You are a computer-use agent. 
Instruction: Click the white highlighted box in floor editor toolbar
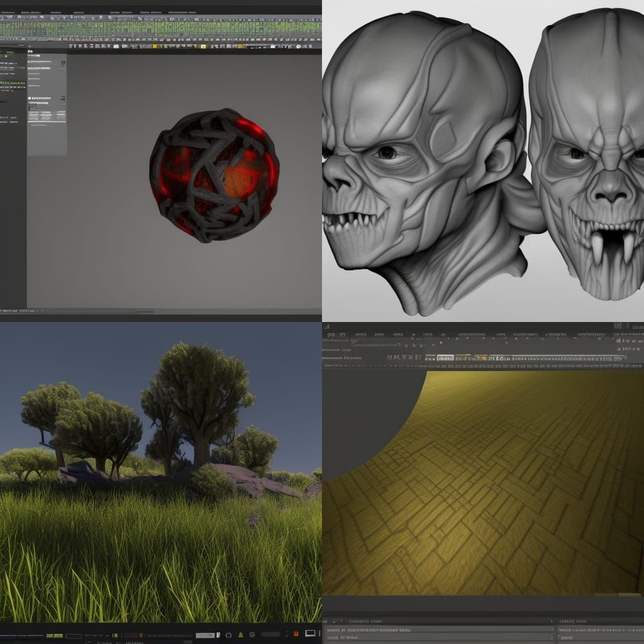(x=445, y=358)
